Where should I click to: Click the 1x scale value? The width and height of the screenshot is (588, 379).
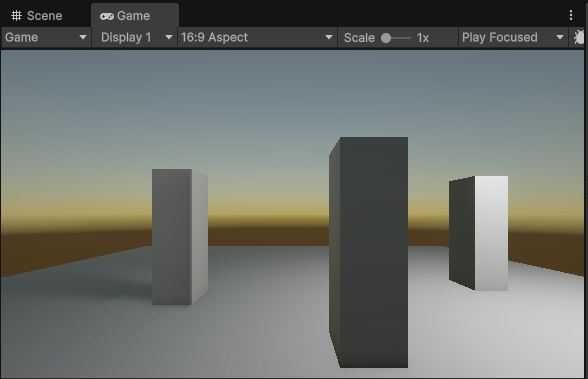[423, 38]
